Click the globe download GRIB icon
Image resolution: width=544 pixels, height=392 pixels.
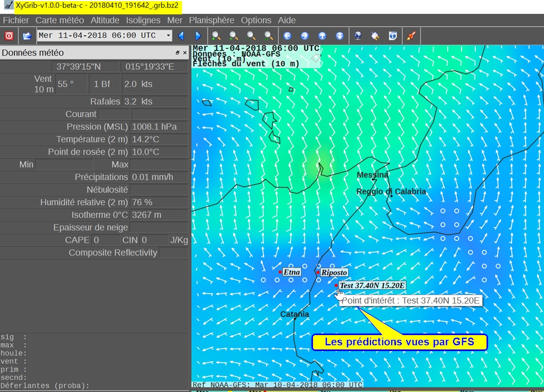[358, 36]
